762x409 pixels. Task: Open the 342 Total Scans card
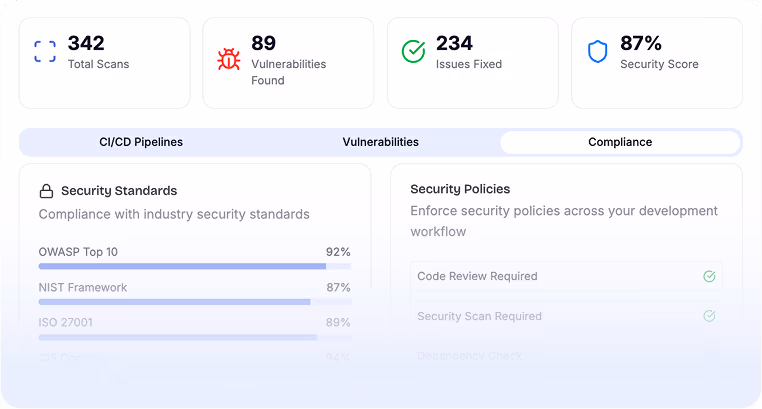[x=104, y=63]
